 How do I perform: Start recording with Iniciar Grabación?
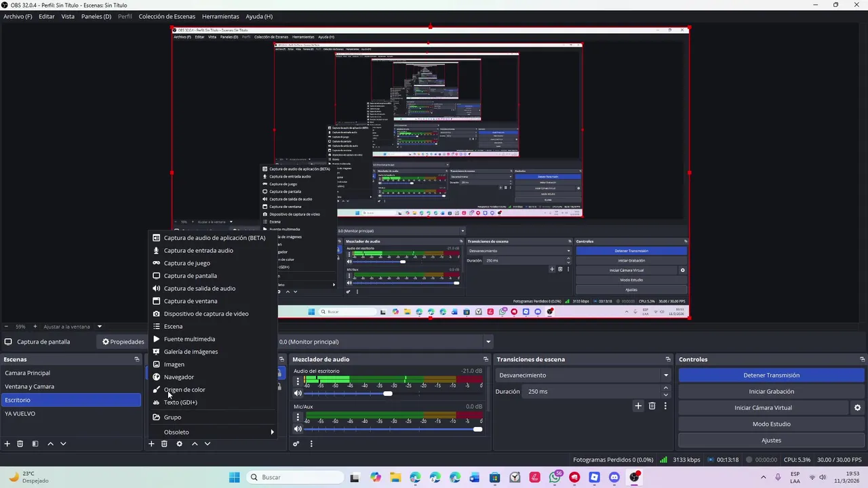point(772,392)
